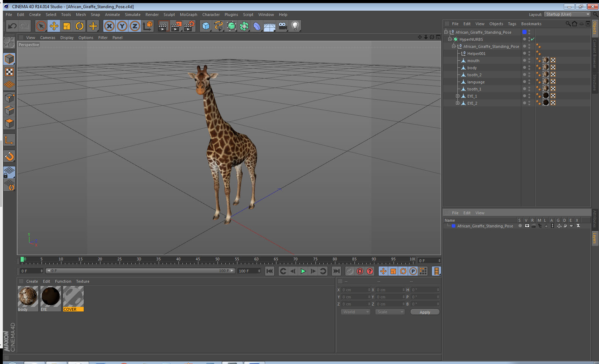
Task: Play the animation forward
Action: point(303,271)
